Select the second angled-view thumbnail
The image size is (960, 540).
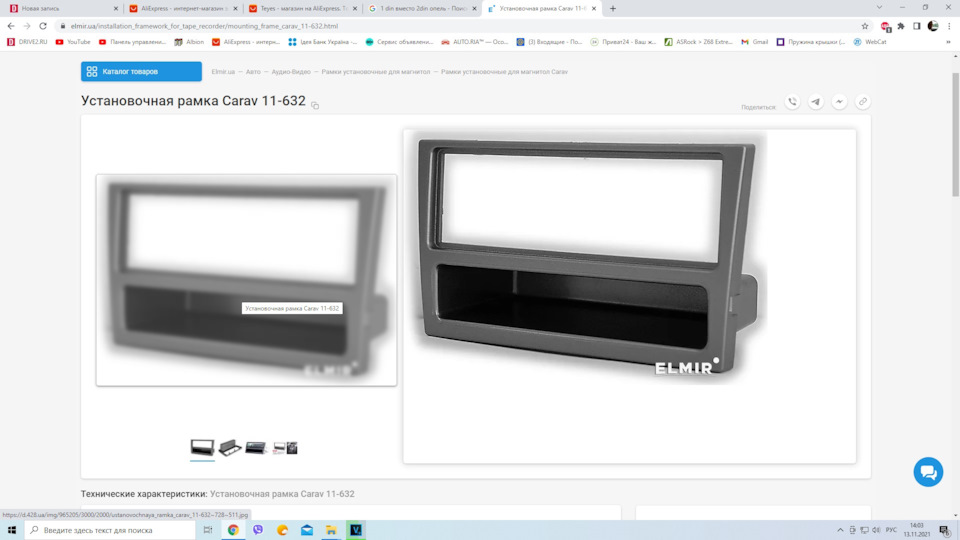(230, 448)
